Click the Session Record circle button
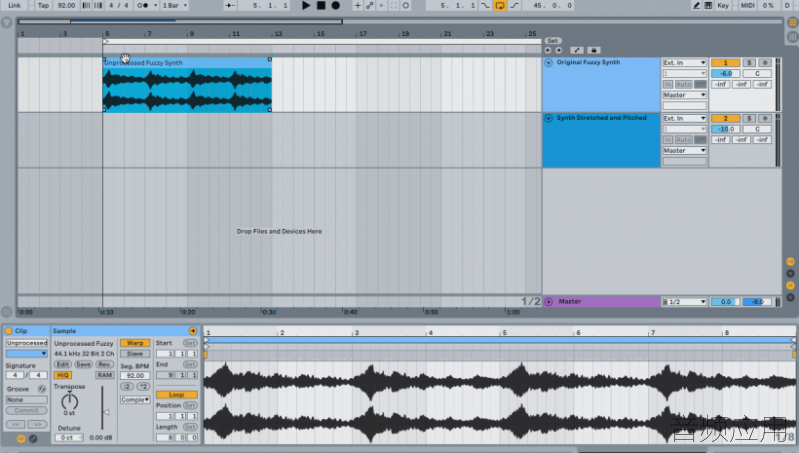 pyautogui.click(x=406, y=6)
